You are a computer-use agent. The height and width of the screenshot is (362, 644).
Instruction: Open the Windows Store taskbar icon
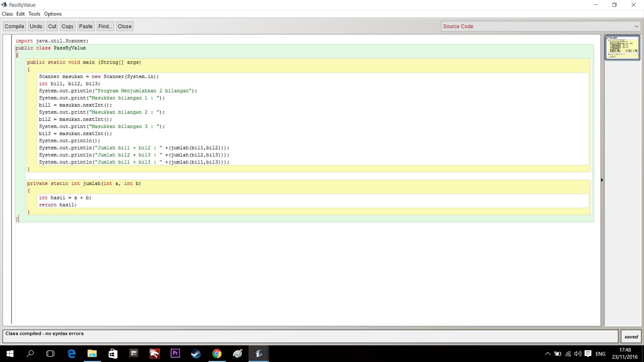pos(113,354)
